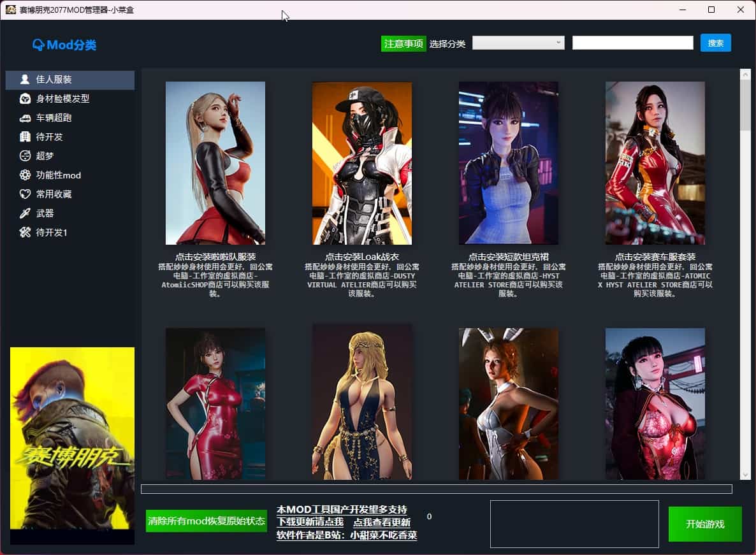756x555 pixels.
Task: Launch the game with 开始游戏 button
Action: pos(705,524)
